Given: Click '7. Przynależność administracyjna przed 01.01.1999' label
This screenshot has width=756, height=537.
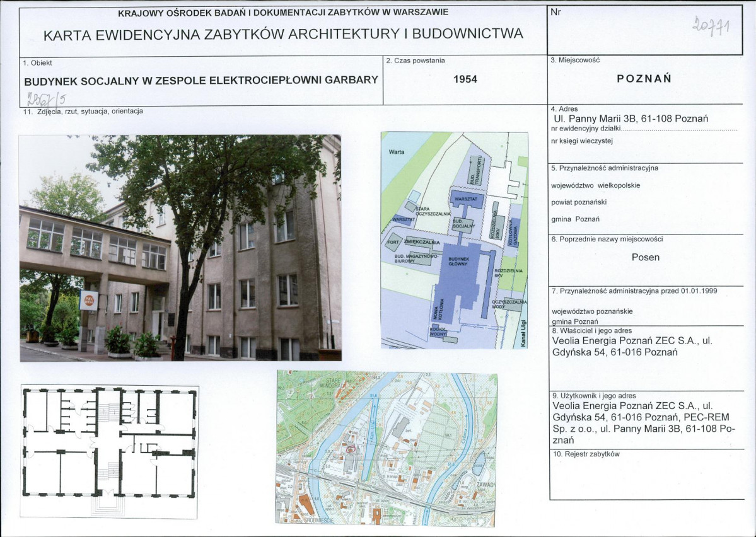Looking at the screenshot, I should (x=634, y=291).
